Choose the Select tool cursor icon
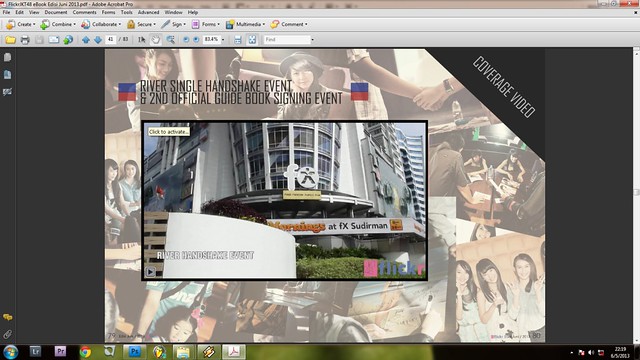Image resolution: width=640 pixels, height=360 pixels. (x=142, y=40)
